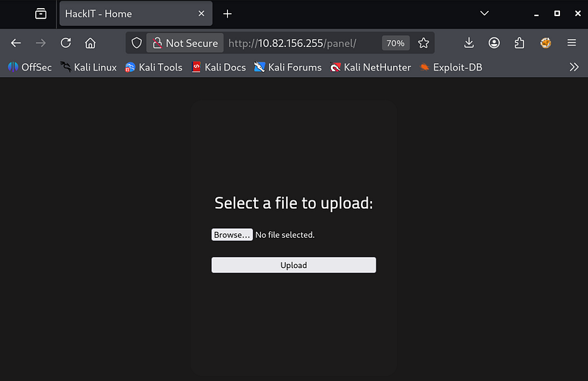Focus the URL address bar field
The width and height of the screenshot is (588, 381).
click(x=301, y=43)
